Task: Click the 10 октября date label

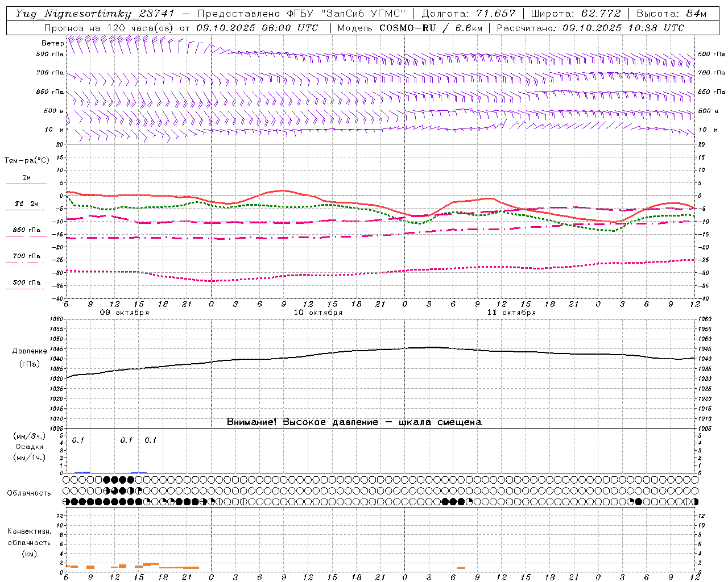Action: click(318, 313)
